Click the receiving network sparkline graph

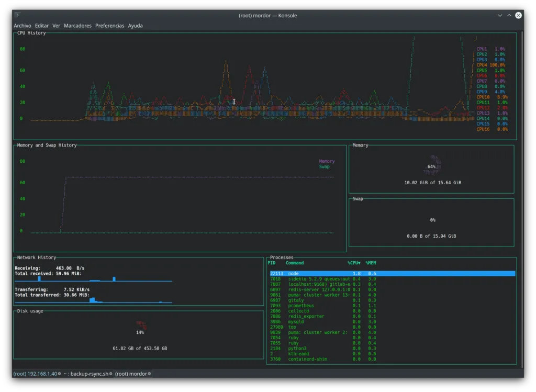pos(93,279)
